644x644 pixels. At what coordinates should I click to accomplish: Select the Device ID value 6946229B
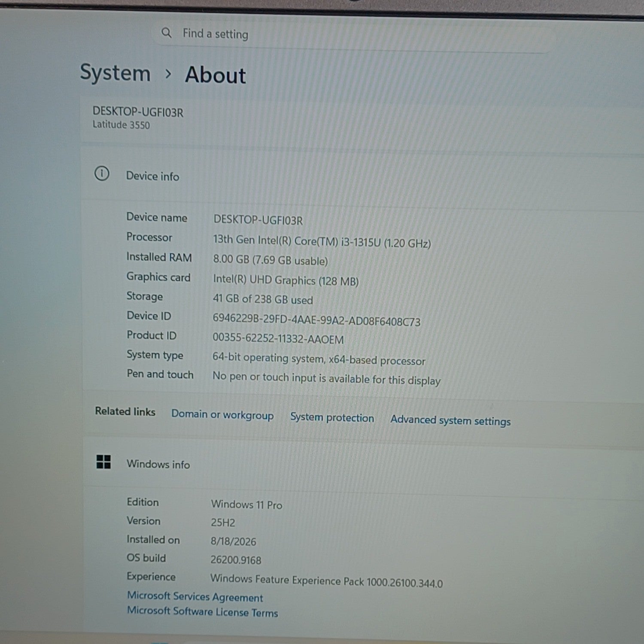[316, 320]
